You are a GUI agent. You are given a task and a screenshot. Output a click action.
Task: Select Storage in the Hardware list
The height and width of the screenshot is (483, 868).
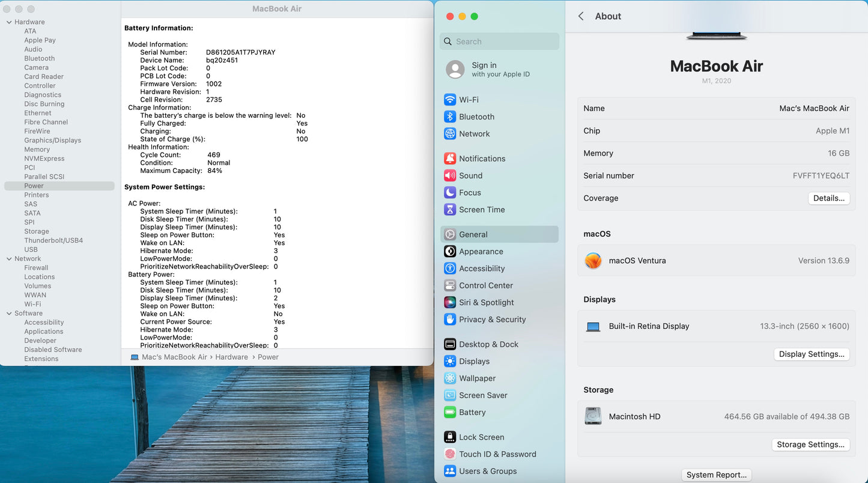click(x=37, y=231)
